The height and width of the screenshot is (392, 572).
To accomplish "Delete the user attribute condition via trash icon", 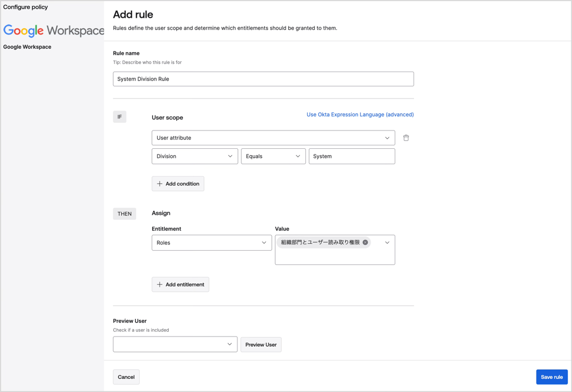I will 406,138.
